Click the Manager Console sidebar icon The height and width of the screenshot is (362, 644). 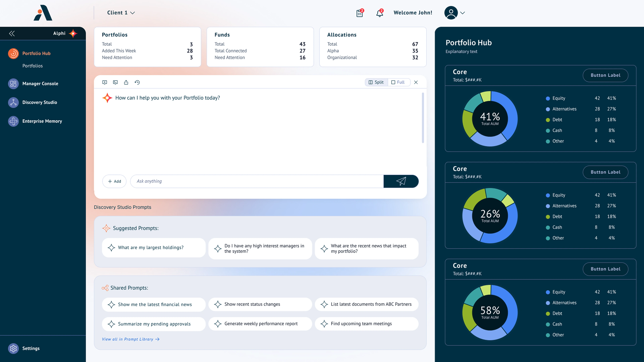click(x=13, y=84)
